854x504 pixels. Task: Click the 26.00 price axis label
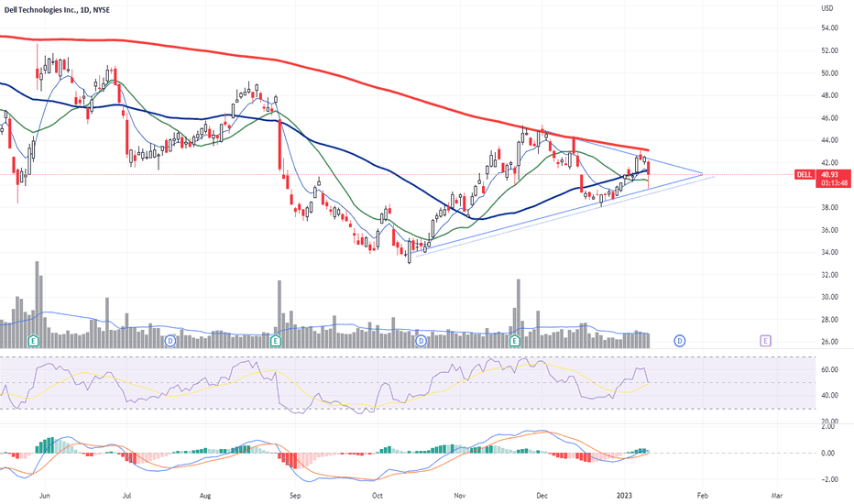(829, 342)
